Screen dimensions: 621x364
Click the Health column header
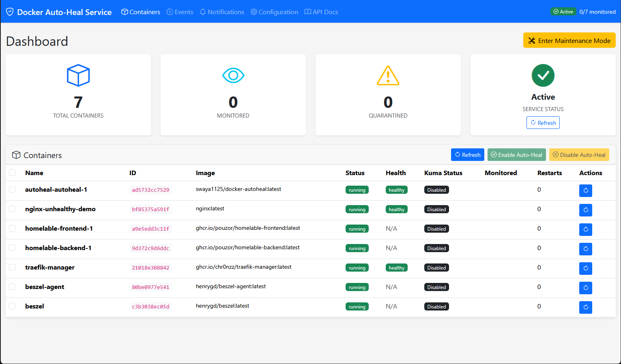[396, 173]
